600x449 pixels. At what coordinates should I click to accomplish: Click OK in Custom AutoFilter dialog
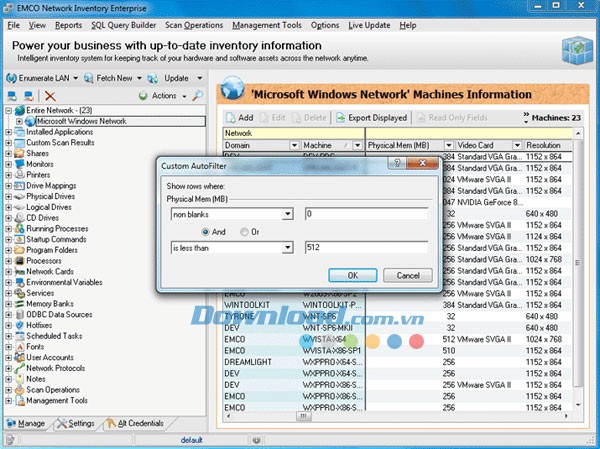353,276
